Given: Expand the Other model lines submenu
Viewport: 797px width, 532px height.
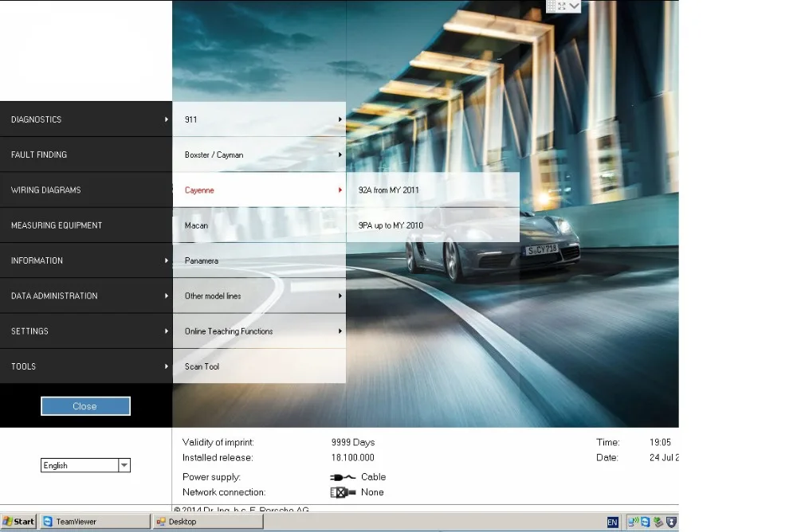Looking at the screenshot, I should [259, 295].
